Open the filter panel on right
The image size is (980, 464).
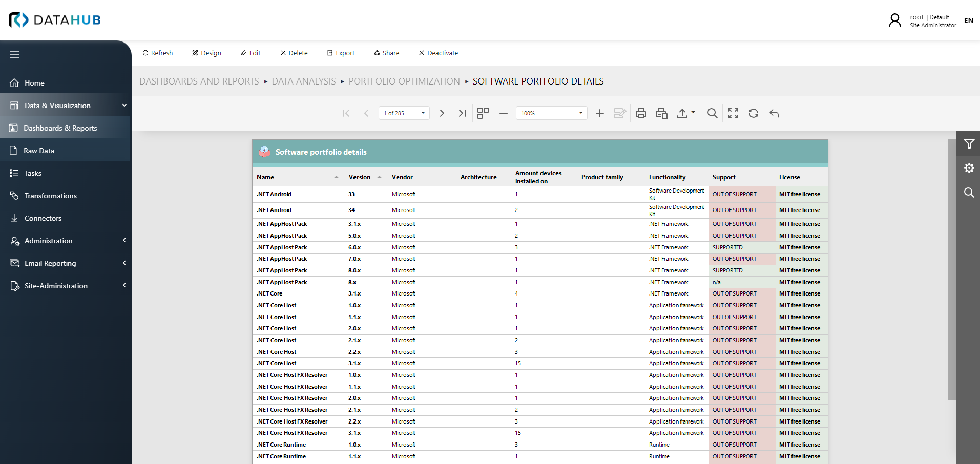[969, 144]
